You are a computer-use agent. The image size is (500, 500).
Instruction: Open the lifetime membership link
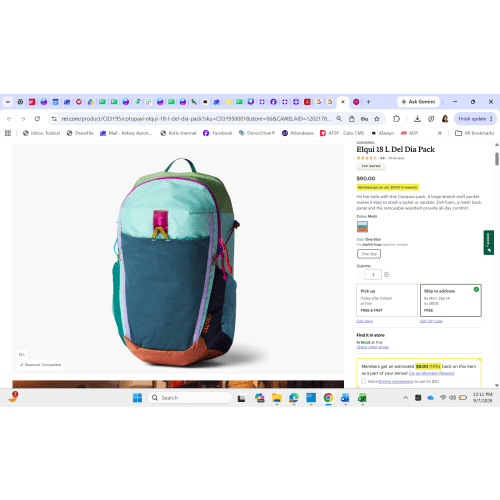[396, 381]
